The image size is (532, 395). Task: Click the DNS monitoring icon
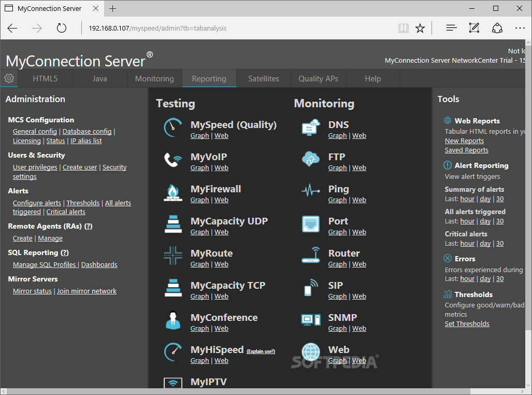click(311, 128)
